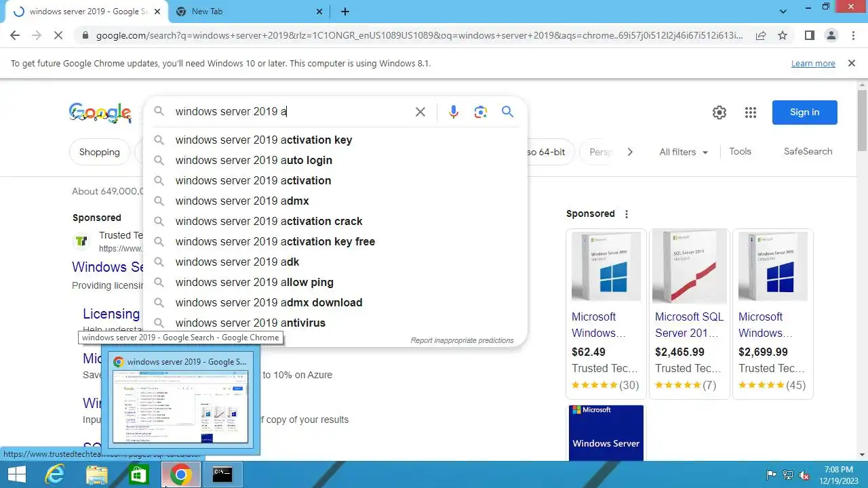Choose suggestion 'windows server 2019 admx'

pos(335,201)
